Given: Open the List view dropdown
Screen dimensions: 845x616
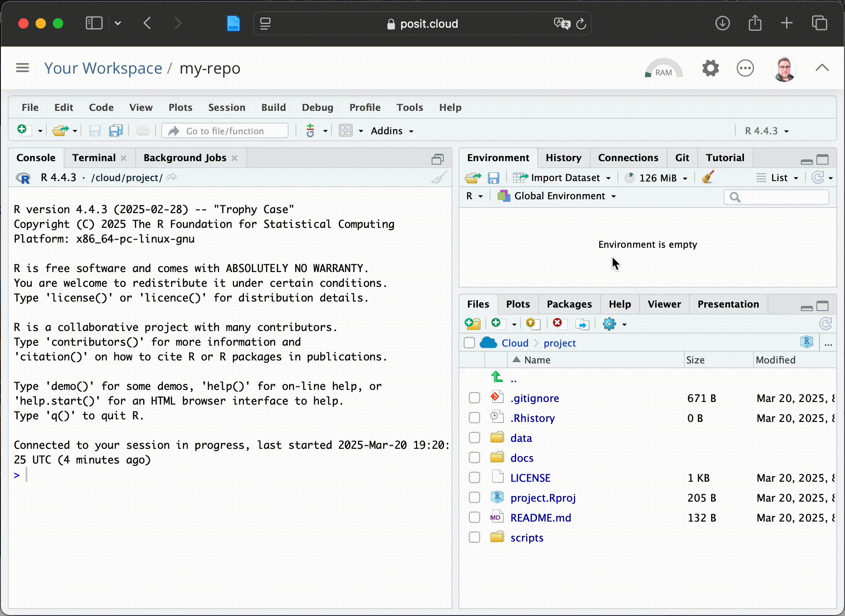Looking at the screenshot, I should pyautogui.click(x=777, y=178).
